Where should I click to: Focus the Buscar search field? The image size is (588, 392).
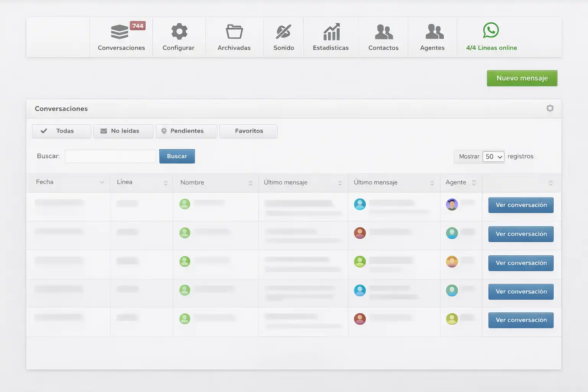click(x=110, y=156)
